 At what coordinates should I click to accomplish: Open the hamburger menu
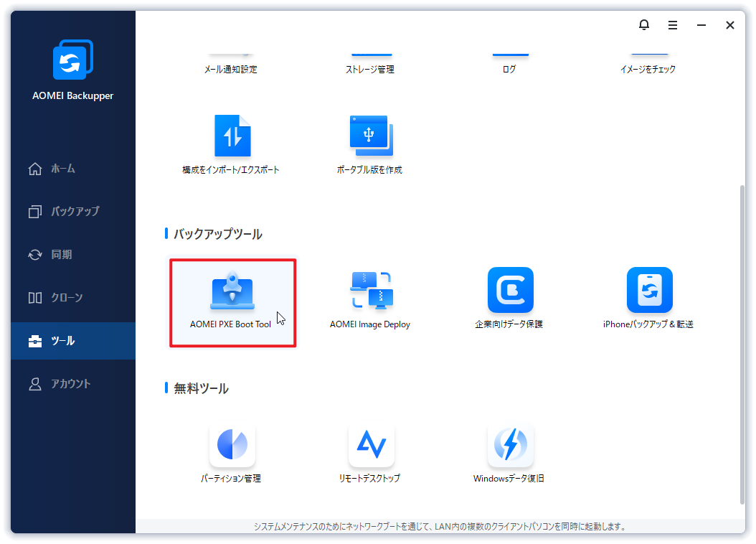pos(673,25)
